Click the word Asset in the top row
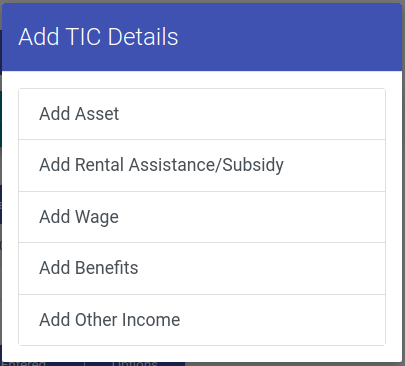Viewport: 405px width, 366px height. click(97, 114)
